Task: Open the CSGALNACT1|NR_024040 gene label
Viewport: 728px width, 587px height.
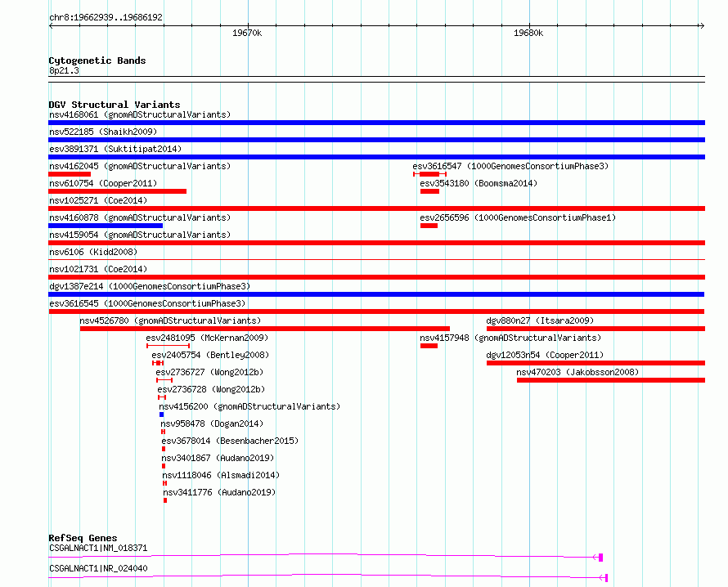Action: coord(98,568)
